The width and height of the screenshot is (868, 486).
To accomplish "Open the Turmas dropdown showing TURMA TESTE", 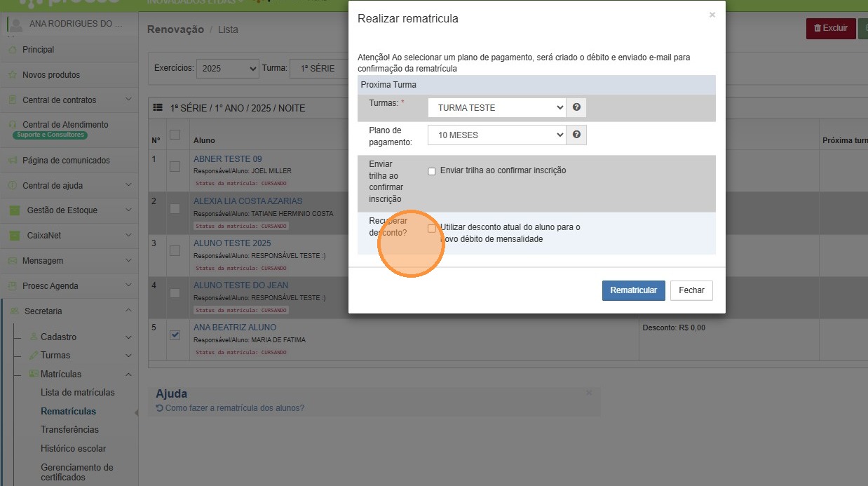I will (x=496, y=107).
